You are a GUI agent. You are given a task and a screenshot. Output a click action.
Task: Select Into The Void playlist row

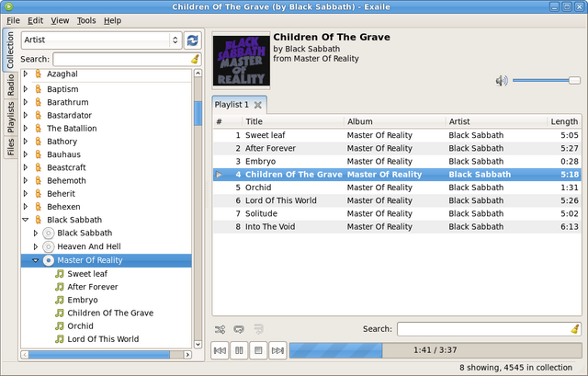coord(397,227)
